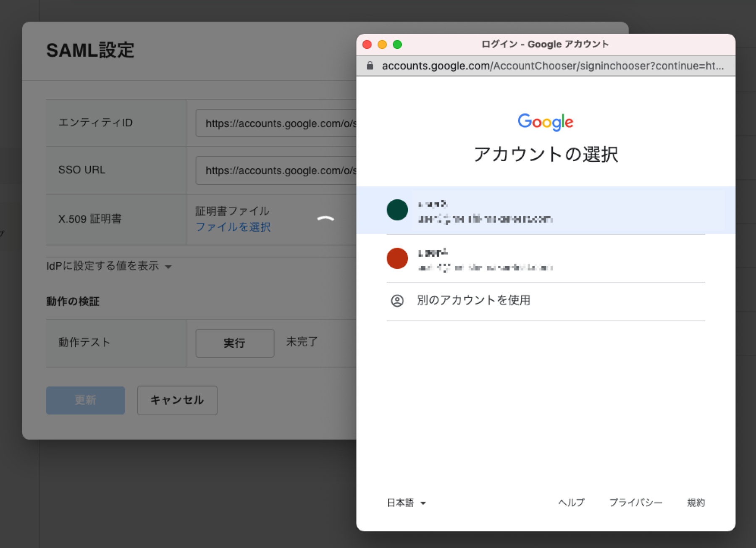The image size is (756, 548).
Task: Click the アカウントの選択 heading
Action: (546, 154)
